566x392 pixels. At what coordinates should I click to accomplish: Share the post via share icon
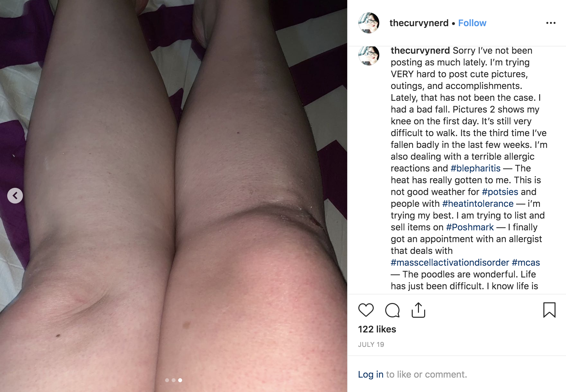[418, 310]
